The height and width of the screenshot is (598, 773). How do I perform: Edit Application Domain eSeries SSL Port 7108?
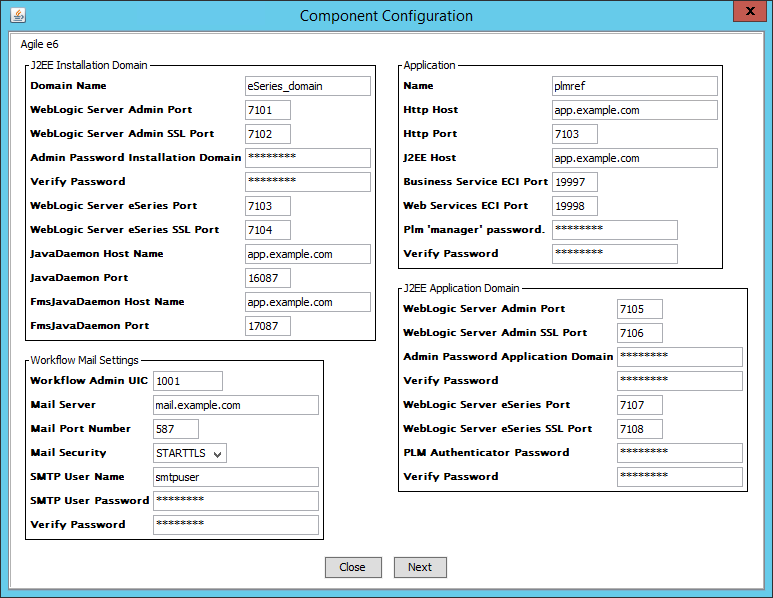[640, 429]
